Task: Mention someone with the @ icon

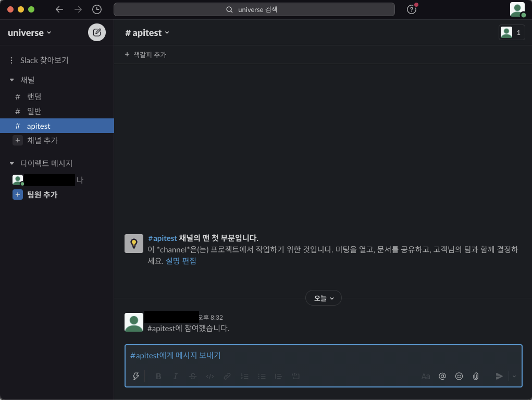Action: pyautogui.click(x=442, y=376)
